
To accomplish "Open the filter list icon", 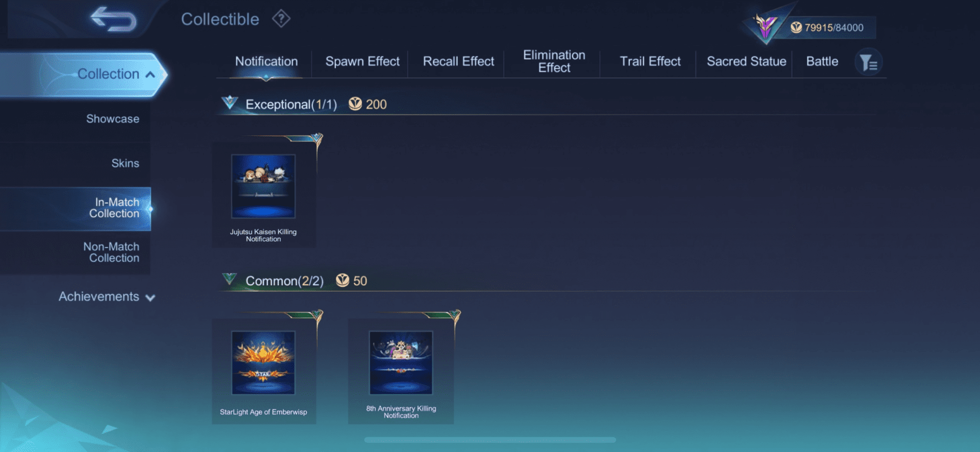I will click(868, 63).
